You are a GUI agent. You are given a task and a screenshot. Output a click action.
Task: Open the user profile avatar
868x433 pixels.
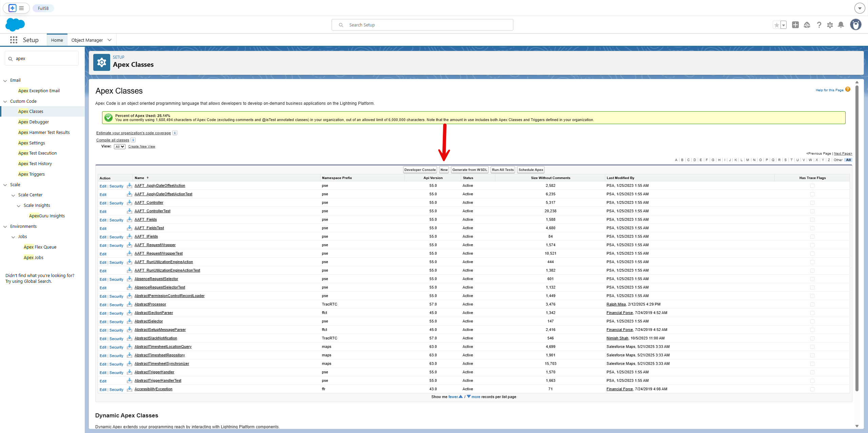point(856,25)
